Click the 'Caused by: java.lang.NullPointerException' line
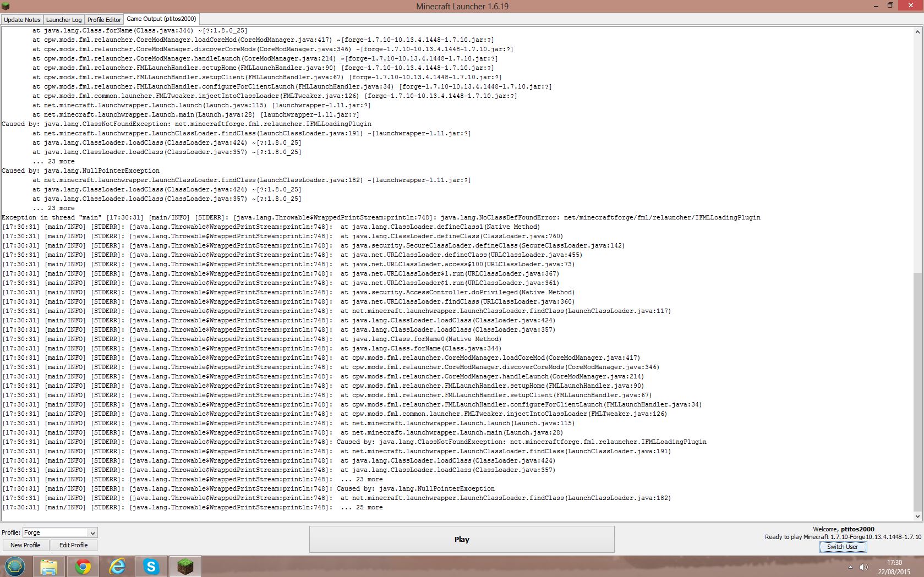Image resolution: width=924 pixels, height=577 pixels. point(81,171)
